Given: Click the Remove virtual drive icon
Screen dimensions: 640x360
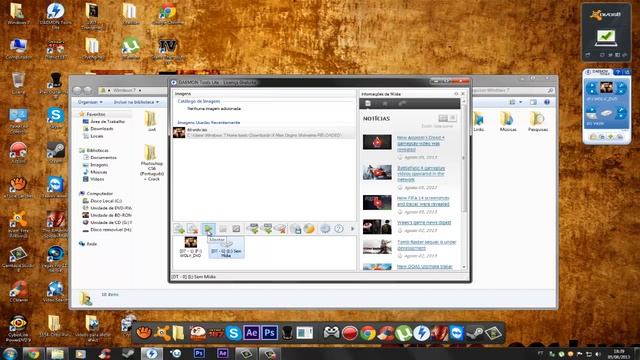Looking at the screenshot, I should tap(280, 229).
